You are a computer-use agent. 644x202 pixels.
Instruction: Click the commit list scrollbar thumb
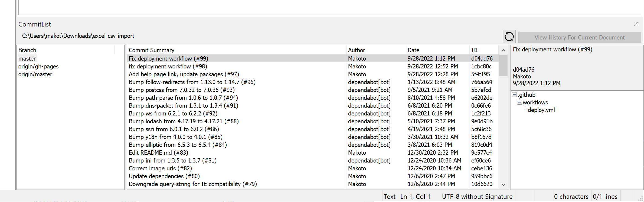503,66
